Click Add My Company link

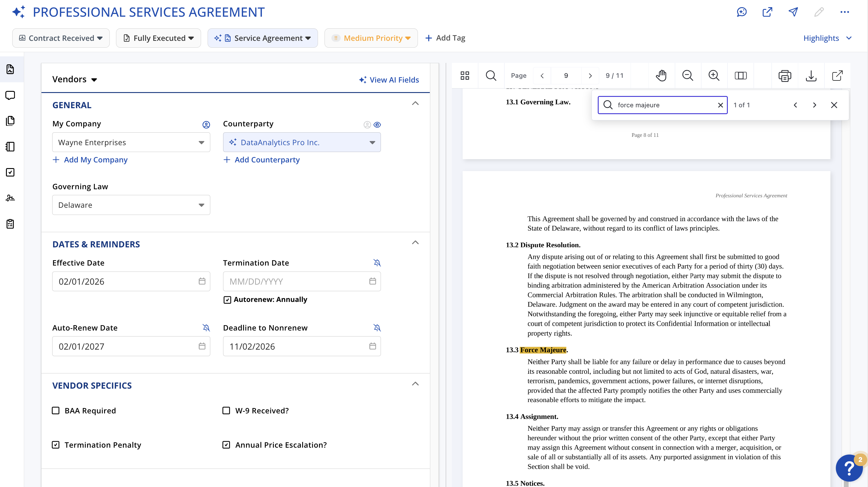pyautogui.click(x=90, y=160)
